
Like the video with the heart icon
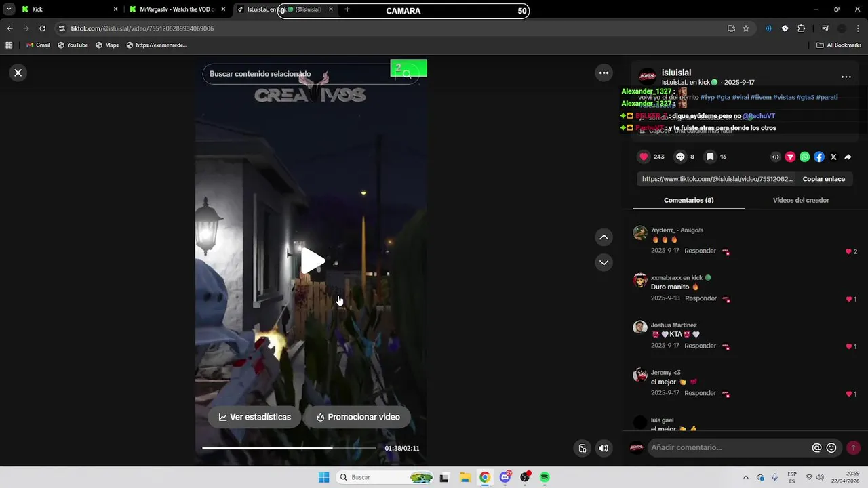(644, 157)
